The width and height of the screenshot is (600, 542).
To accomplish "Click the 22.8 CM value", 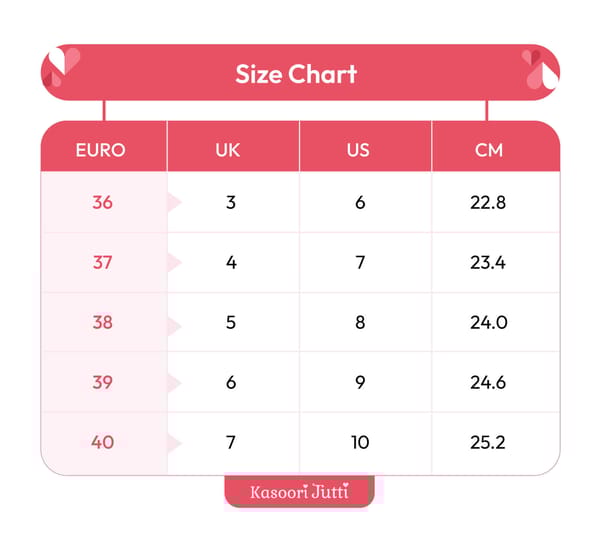I will pyautogui.click(x=488, y=203).
